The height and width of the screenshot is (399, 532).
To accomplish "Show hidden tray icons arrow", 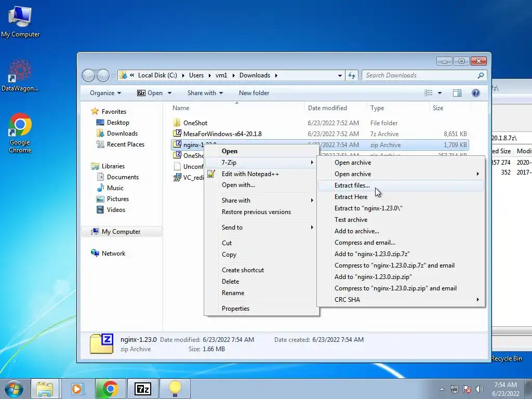I will [442, 389].
